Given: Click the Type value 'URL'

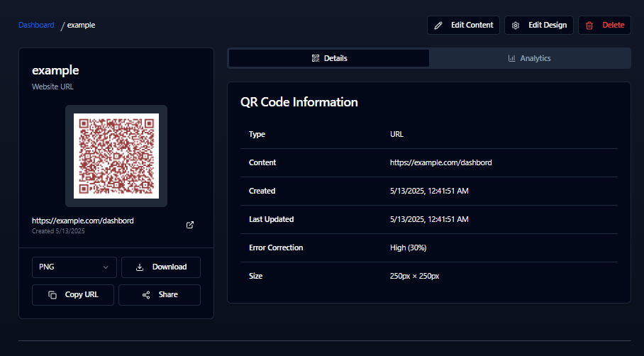Looking at the screenshot, I should (396, 134).
